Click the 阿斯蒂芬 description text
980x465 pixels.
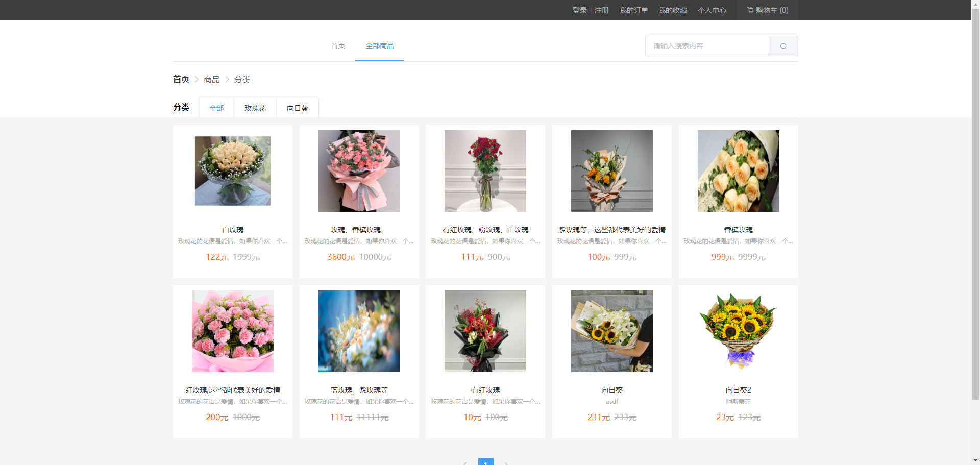click(x=739, y=402)
